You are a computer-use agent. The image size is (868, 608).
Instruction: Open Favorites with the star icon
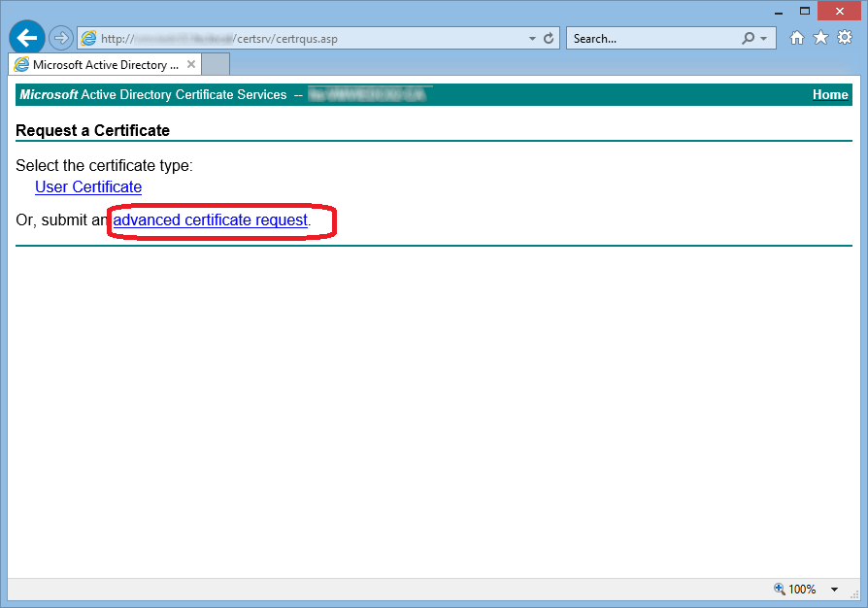click(x=820, y=38)
